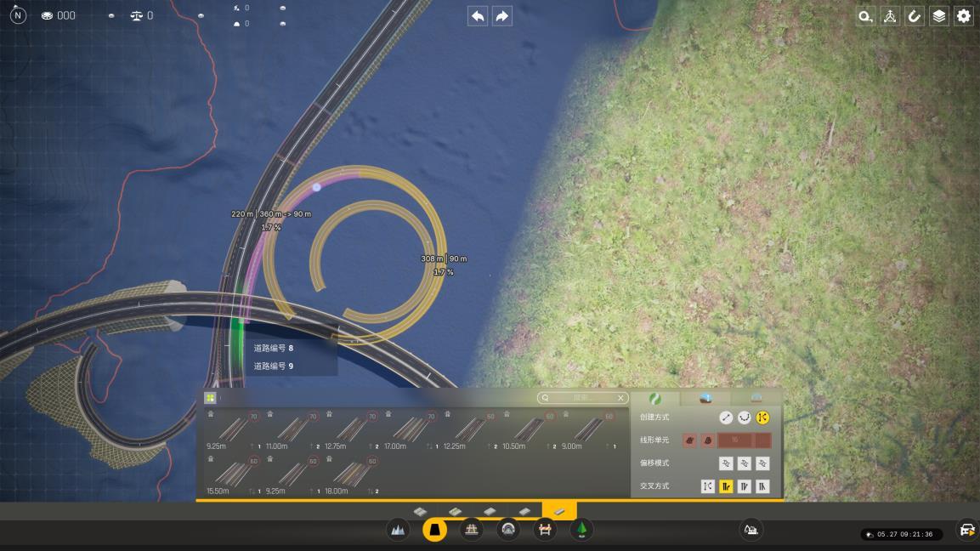Choose the straight line creation mode
Viewport: 980px width, 551px height.
(x=726, y=418)
